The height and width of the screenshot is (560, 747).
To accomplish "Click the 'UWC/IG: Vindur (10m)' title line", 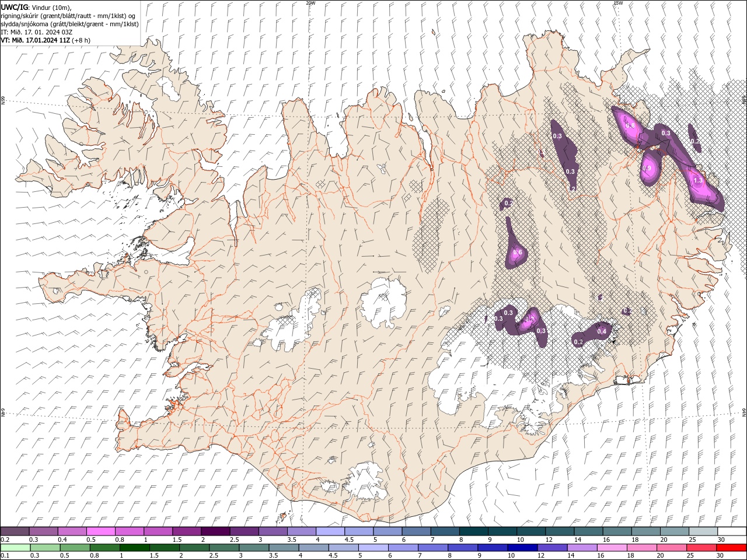I will pyautogui.click(x=36, y=7).
